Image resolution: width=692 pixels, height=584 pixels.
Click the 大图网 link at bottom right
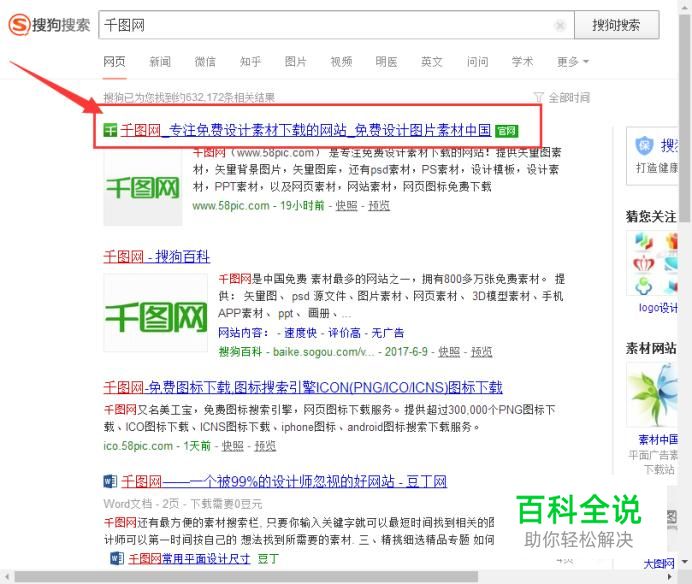(659, 564)
